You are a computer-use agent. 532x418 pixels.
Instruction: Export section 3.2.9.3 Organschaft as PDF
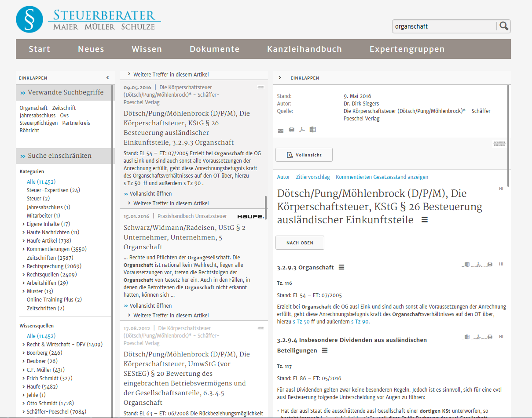click(x=479, y=265)
